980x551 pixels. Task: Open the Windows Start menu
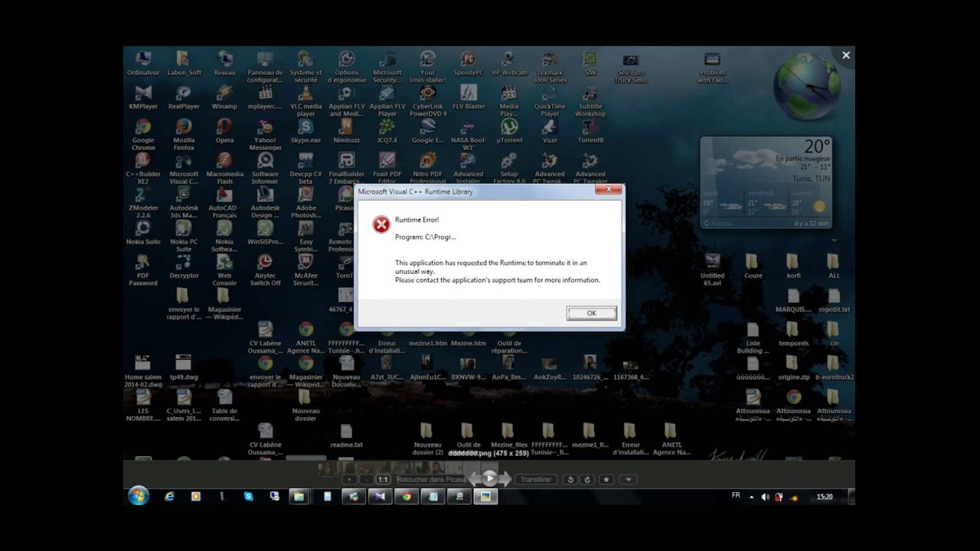tap(139, 496)
